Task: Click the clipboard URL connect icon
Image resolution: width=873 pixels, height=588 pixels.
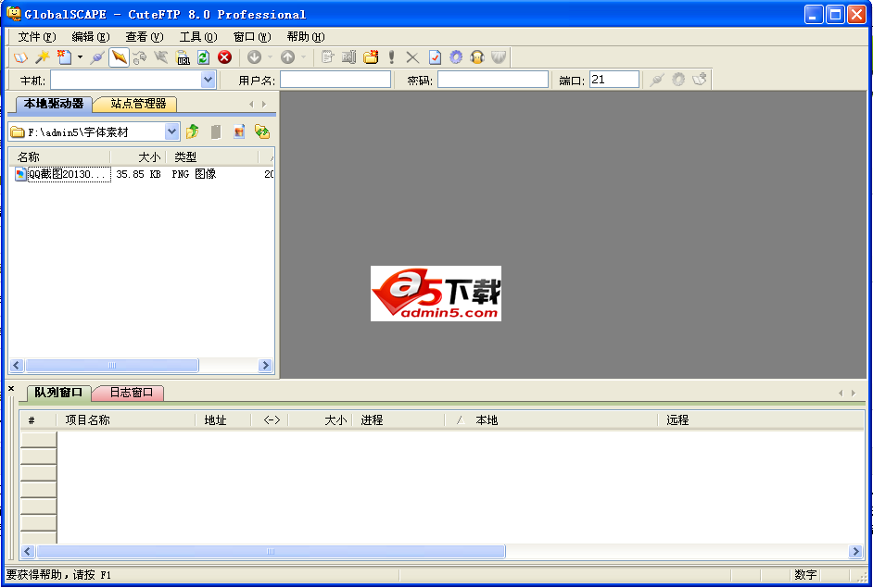Action: [183, 57]
